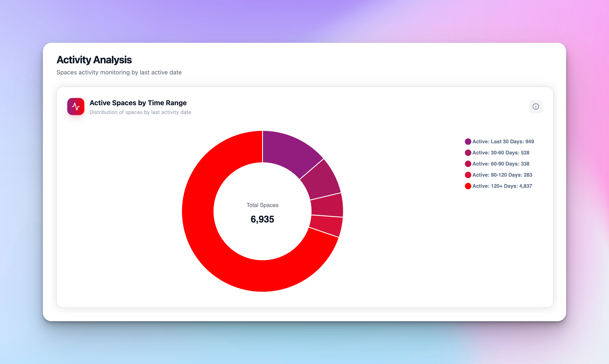609x364 pixels.
Task: Click the activity pulse icon beside the title
Action: [x=76, y=107]
